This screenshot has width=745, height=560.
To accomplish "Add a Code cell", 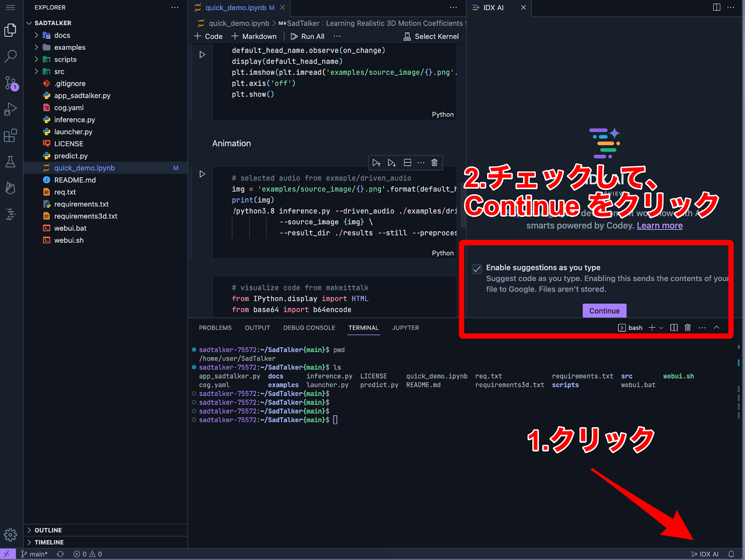I will [x=208, y=36].
